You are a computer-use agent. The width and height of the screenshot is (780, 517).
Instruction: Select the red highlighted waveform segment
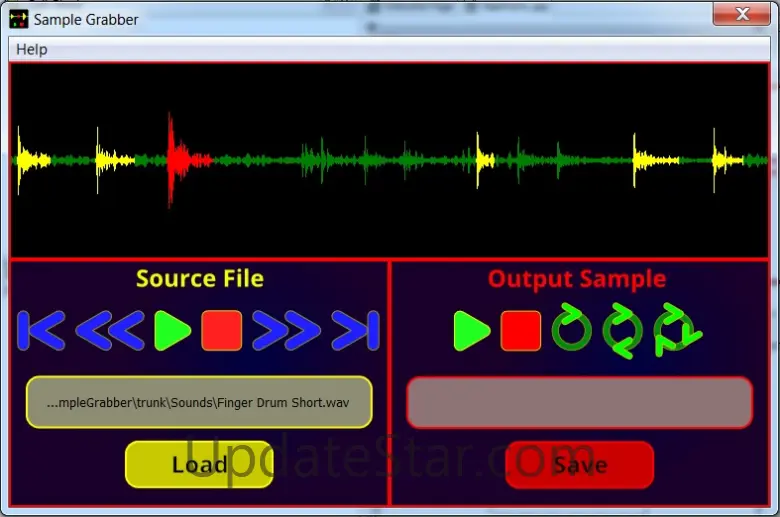tap(188, 160)
